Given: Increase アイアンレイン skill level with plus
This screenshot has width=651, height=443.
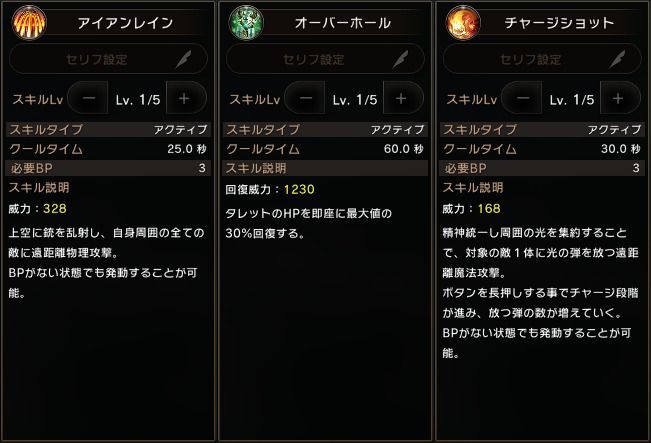Looking at the screenshot, I should click(184, 98).
